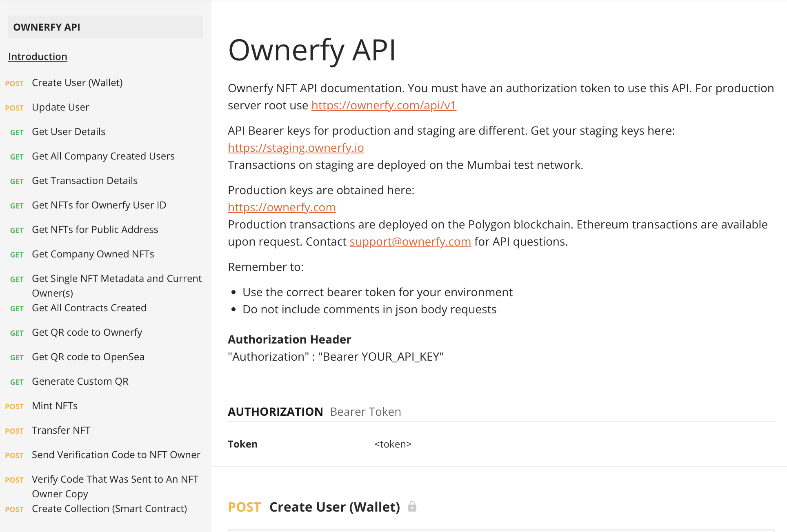Click the <token> value
The height and width of the screenshot is (532, 787).
coord(393,444)
